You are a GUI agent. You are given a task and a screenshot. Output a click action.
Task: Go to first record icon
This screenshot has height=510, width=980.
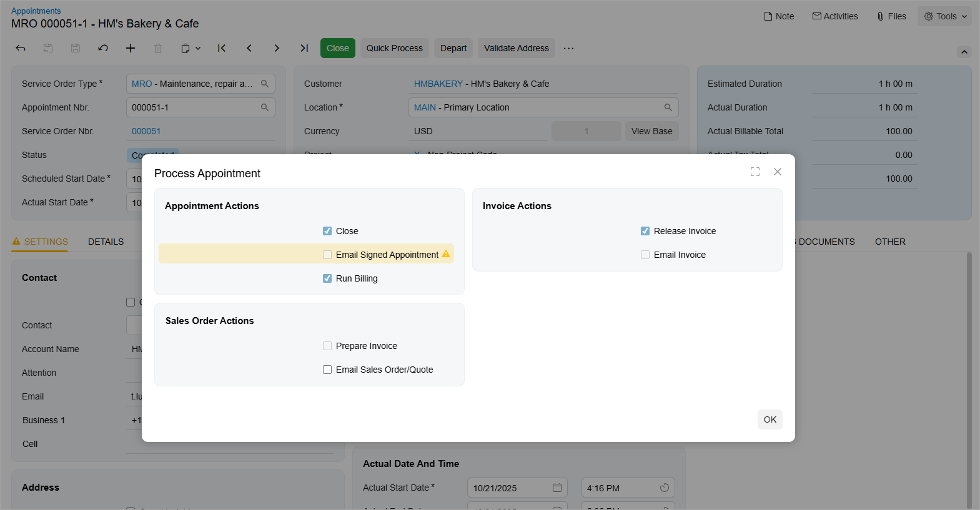(222, 48)
